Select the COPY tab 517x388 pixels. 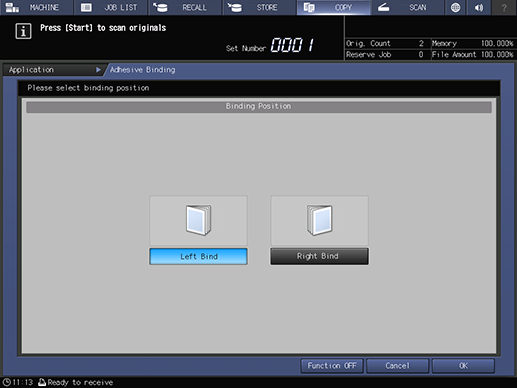coord(334,7)
